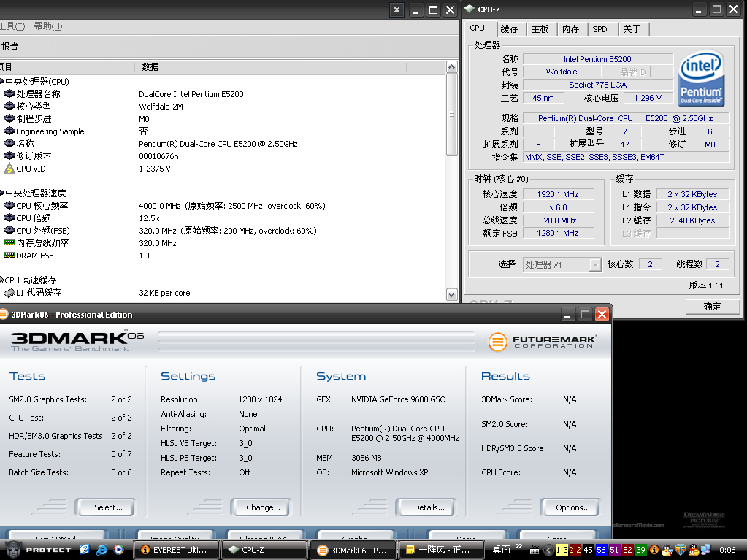Switch to the 缓存 tab in CPU-Z
The width and height of the screenshot is (747, 560).
pyautogui.click(x=509, y=29)
